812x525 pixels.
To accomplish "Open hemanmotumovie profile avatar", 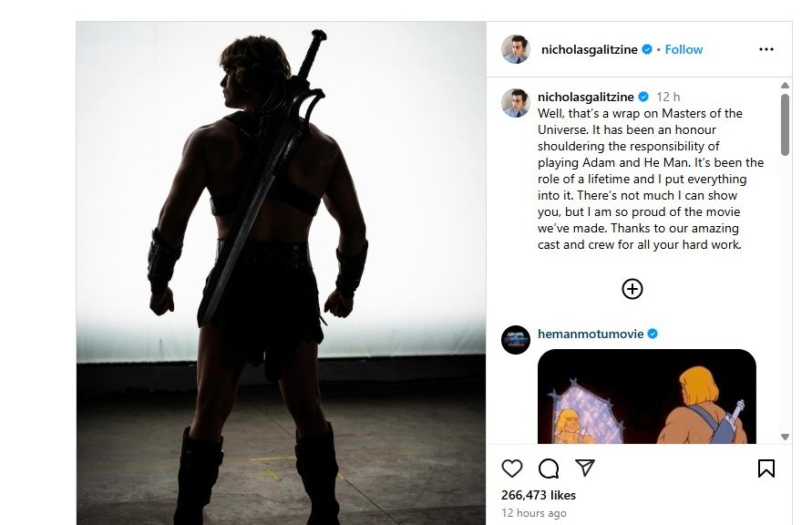I will pos(516,339).
